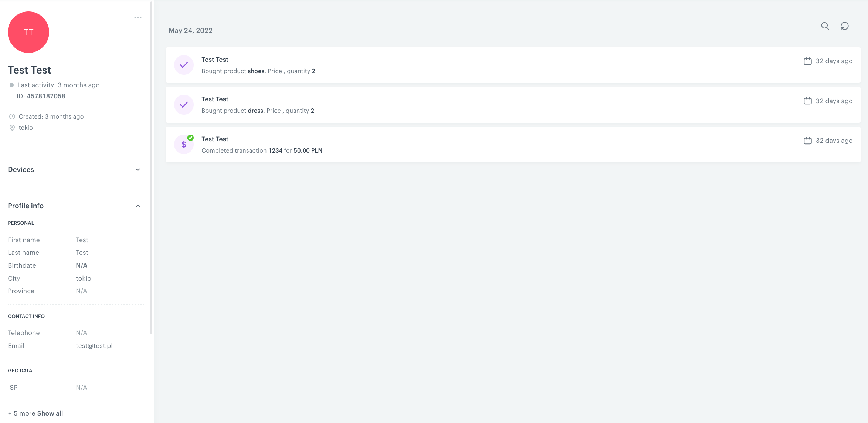Click the green success badge on transaction icon
Image resolution: width=868 pixels, height=423 pixels.
pyautogui.click(x=191, y=137)
